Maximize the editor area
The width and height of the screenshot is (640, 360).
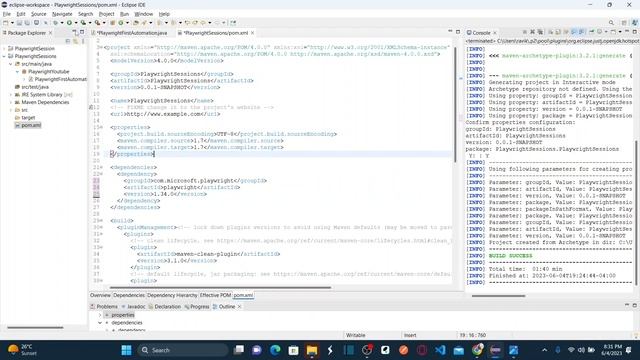(458, 31)
